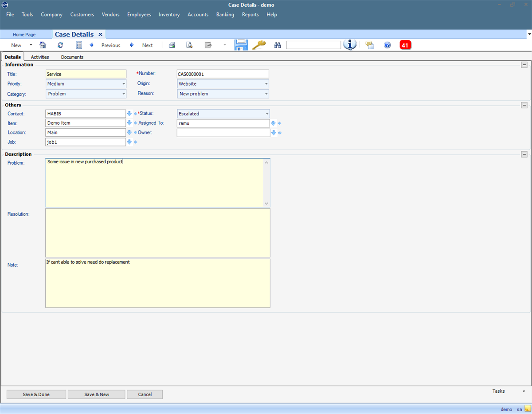Open Contact lookup drop arrow
Screen dimensions: 532x414
pyautogui.click(x=129, y=114)
